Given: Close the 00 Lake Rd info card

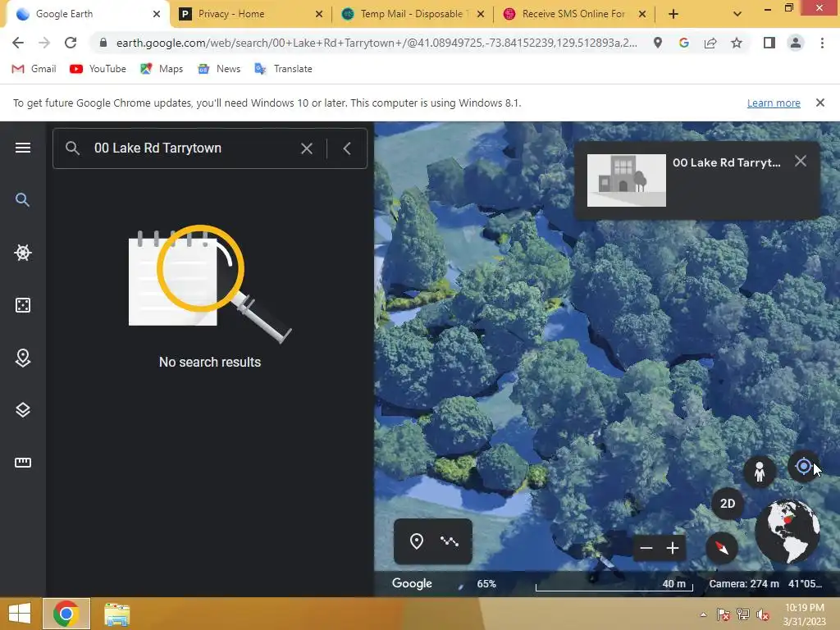Looking at the screenshot, I should coord(801,162).
